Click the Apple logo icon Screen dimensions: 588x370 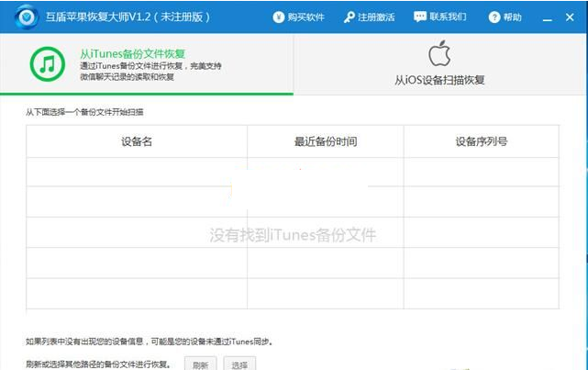coord(439,54)
